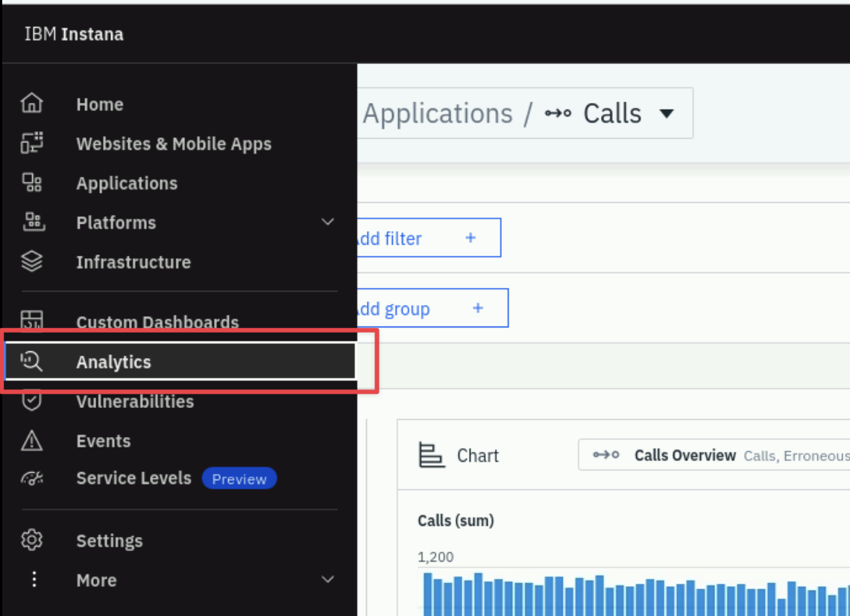Click the Chart bar icon

(x=432, y=455)
